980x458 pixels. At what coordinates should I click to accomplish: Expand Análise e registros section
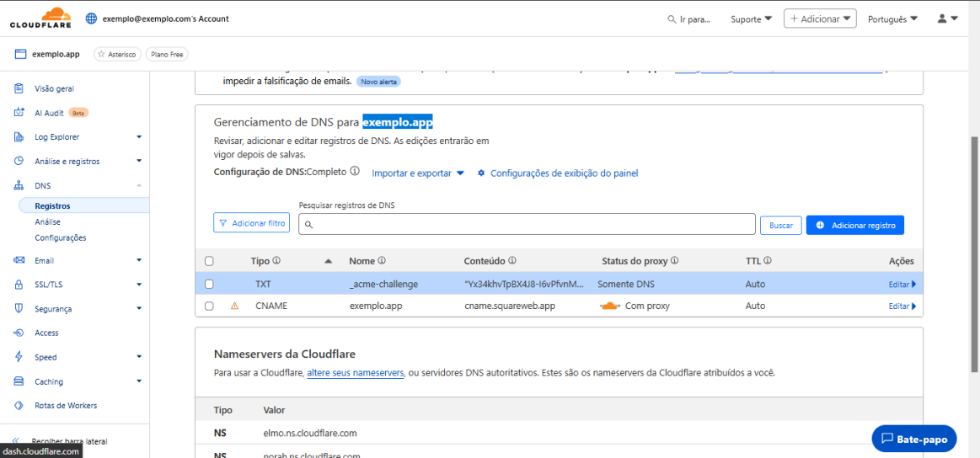139,161
